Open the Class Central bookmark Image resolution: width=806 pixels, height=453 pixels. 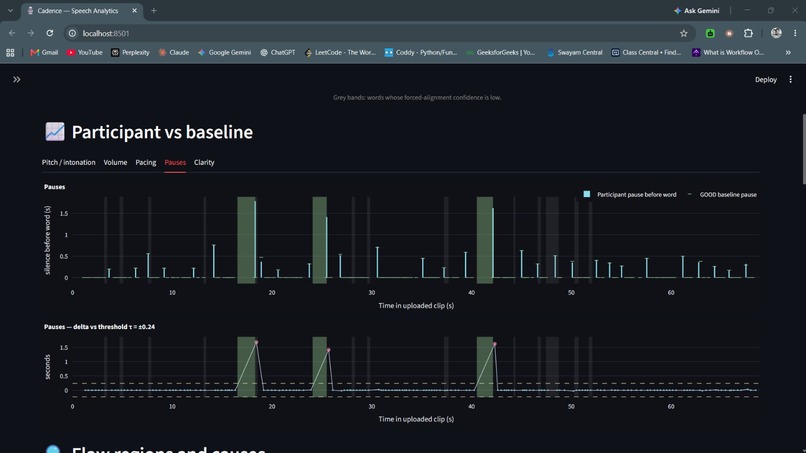click(646, 52)
